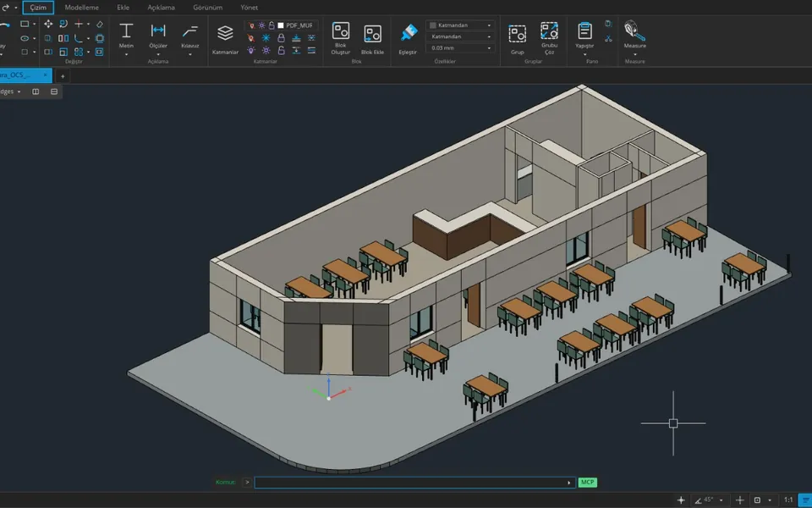Open the 45° polar angle dropdown

coord(721,500)
